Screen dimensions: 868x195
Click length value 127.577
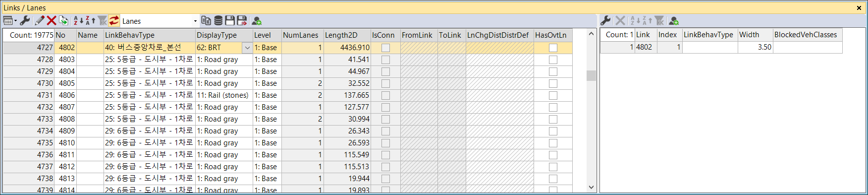point(347,107)
